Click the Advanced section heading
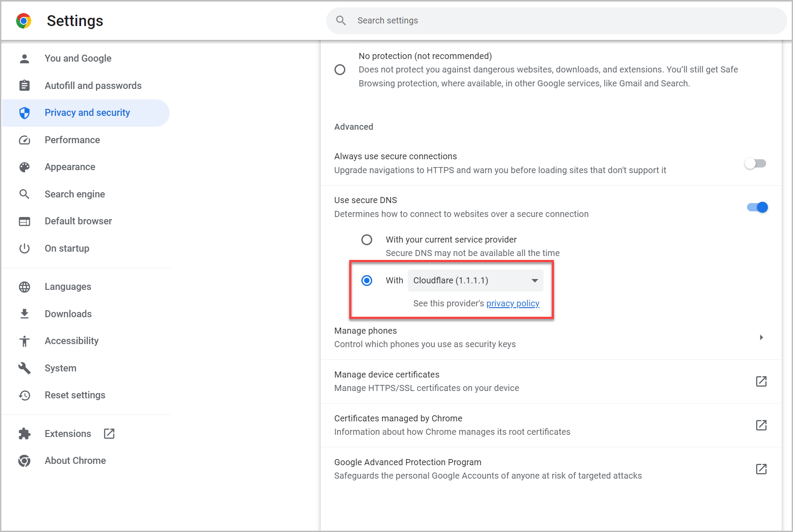 pos(354,127)
